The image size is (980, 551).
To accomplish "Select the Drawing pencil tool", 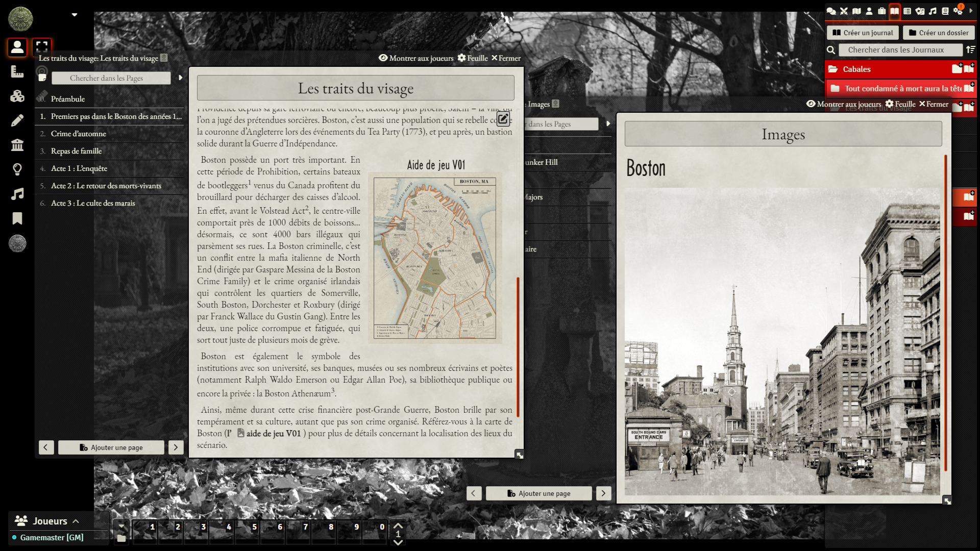I will pyautogui.click(x=17, y=120).
